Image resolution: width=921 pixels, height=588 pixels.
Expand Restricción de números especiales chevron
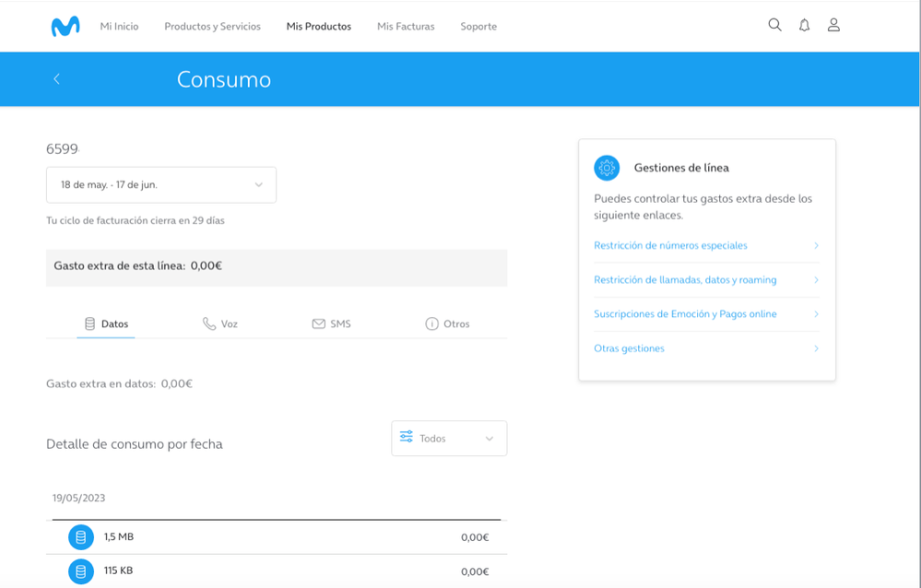tap(816, 246)
